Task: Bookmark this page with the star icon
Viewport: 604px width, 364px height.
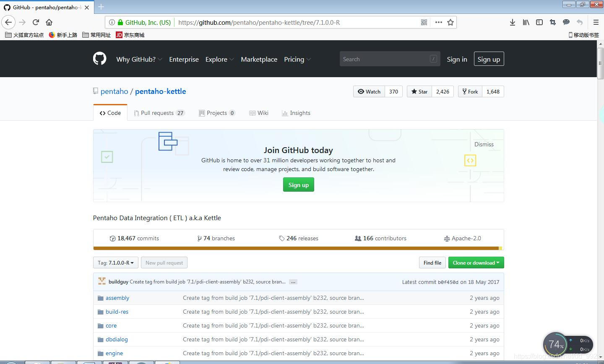Action: [450, 22]
